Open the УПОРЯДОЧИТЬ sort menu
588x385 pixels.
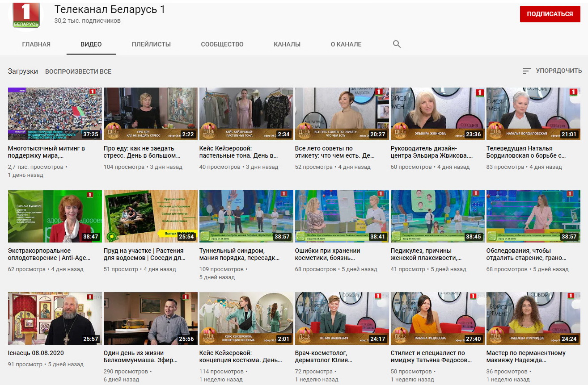pyautogui.click(x=552, y=71)
